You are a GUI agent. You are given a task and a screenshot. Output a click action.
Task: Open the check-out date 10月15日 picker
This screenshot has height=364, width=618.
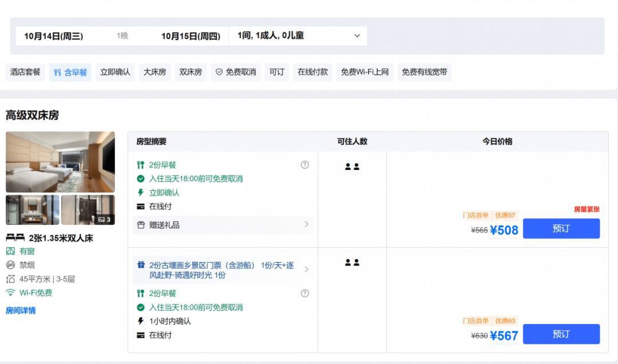coord(191,36)
